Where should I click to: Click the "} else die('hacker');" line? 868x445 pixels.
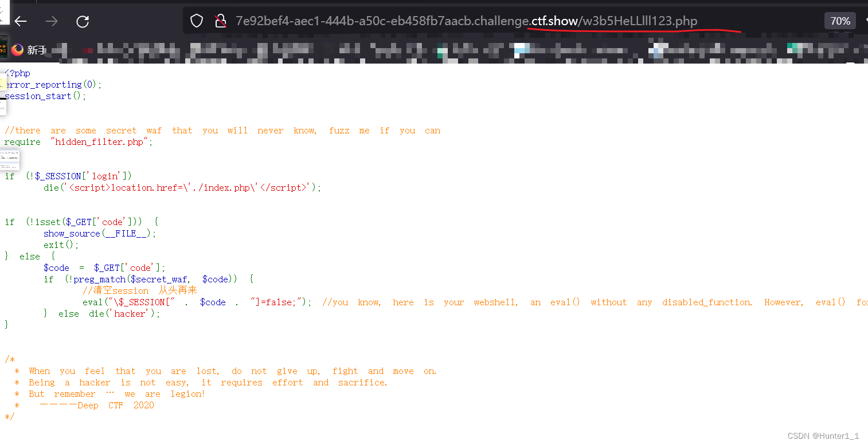click(102, 314)
